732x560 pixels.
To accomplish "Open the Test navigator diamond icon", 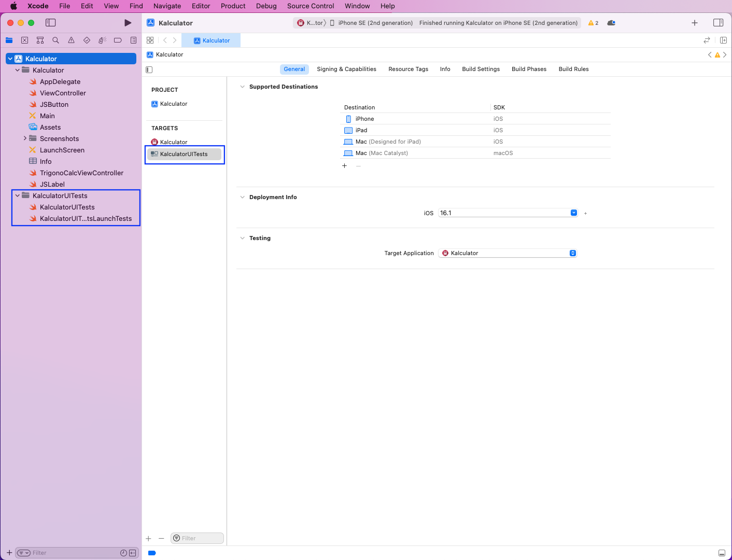I will (87, 40).
